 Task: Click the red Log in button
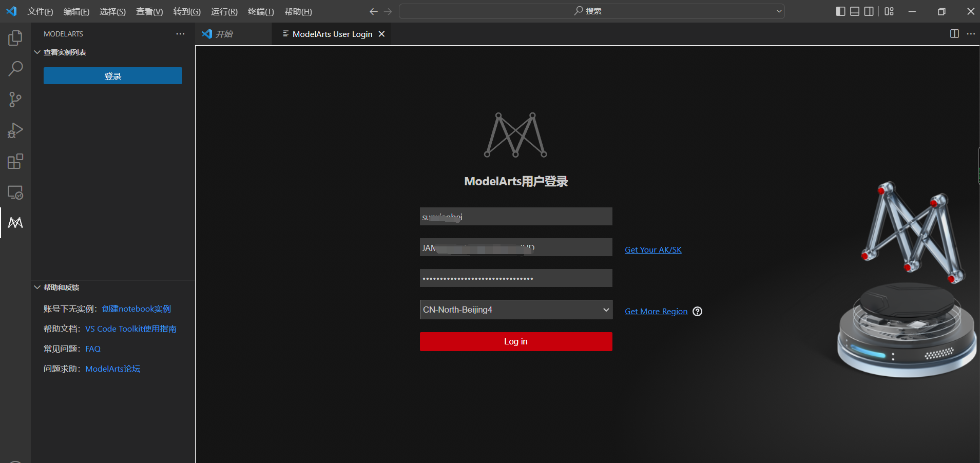516,341
